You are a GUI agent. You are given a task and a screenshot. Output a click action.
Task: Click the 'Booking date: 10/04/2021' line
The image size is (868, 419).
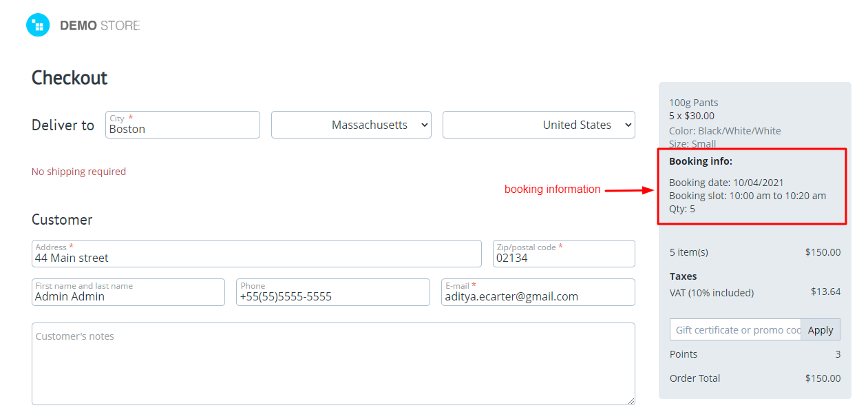click(x=726, y=183)
